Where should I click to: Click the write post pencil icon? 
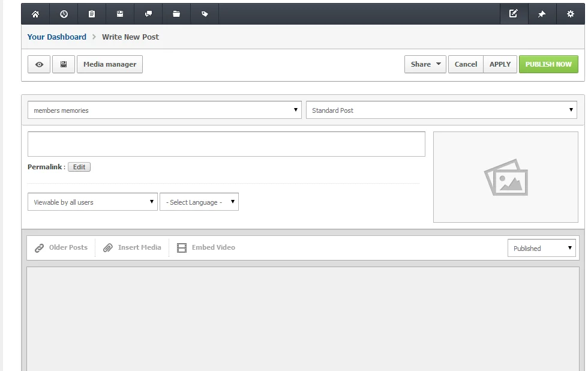514,14
